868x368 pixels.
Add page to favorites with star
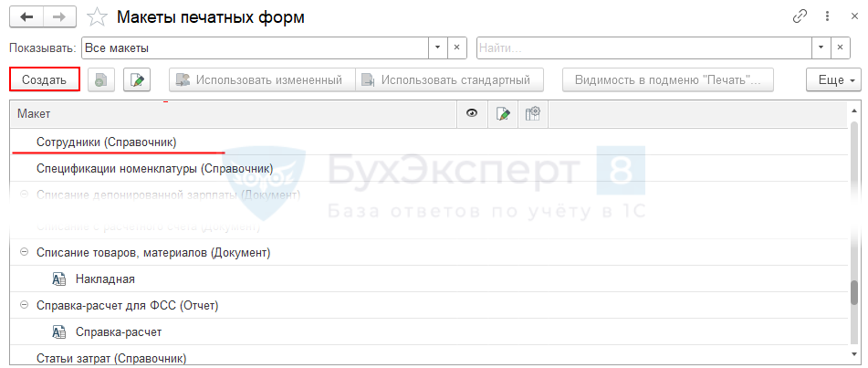(x=97, y=17)
